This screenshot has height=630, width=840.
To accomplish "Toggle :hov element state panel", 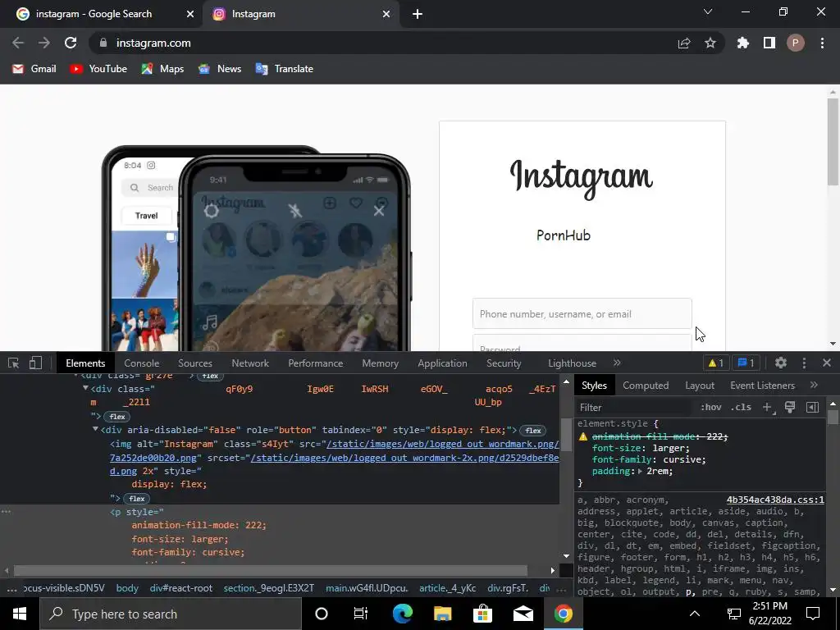I will pos(711,407).
